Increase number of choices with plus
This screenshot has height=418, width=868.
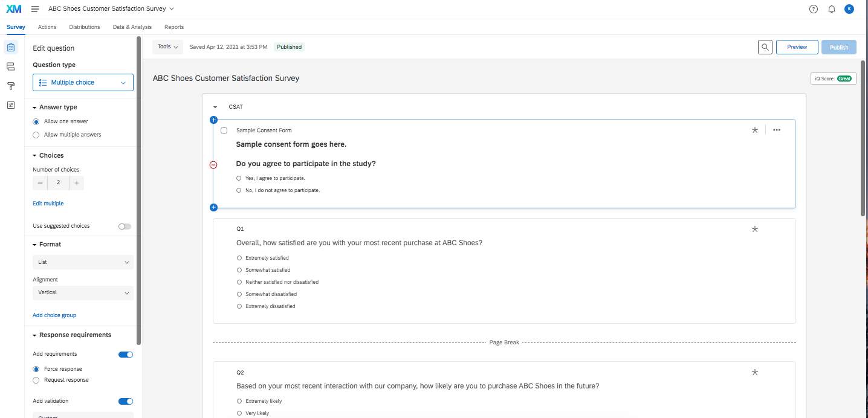77,183
